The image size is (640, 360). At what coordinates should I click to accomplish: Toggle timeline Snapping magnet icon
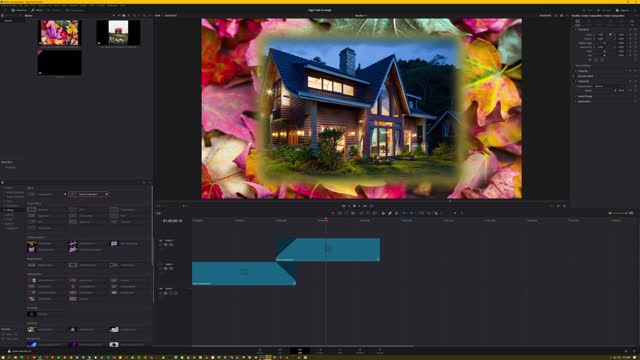tap(383, 213)
